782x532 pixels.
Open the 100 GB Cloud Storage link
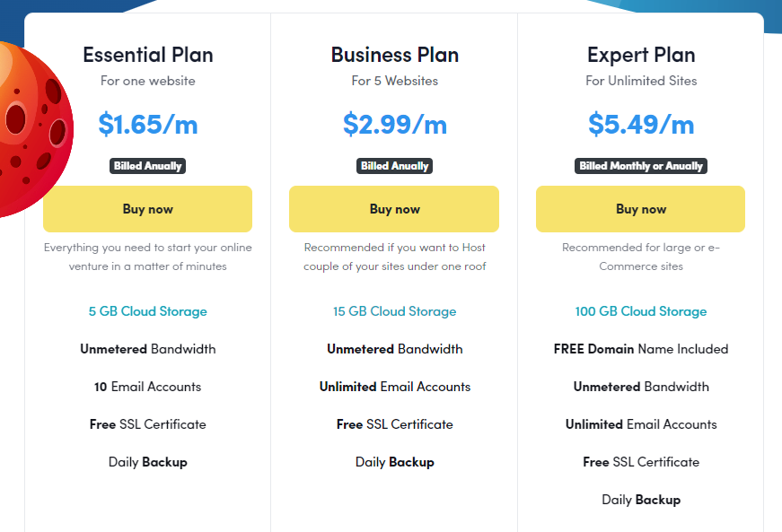(x=641, y=311)
